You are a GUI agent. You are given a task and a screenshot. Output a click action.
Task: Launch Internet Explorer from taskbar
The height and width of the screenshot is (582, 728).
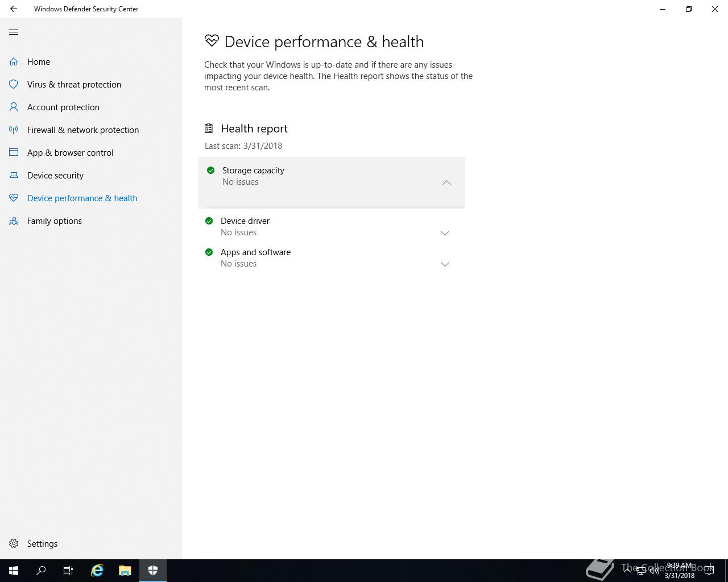click(97, 571)
